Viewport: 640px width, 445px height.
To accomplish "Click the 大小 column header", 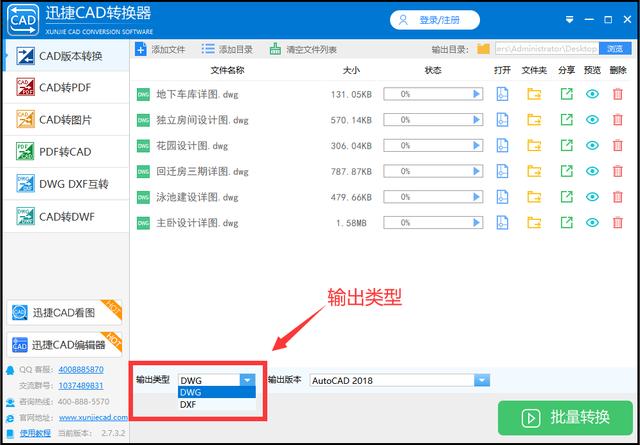I will click(351, 70).
